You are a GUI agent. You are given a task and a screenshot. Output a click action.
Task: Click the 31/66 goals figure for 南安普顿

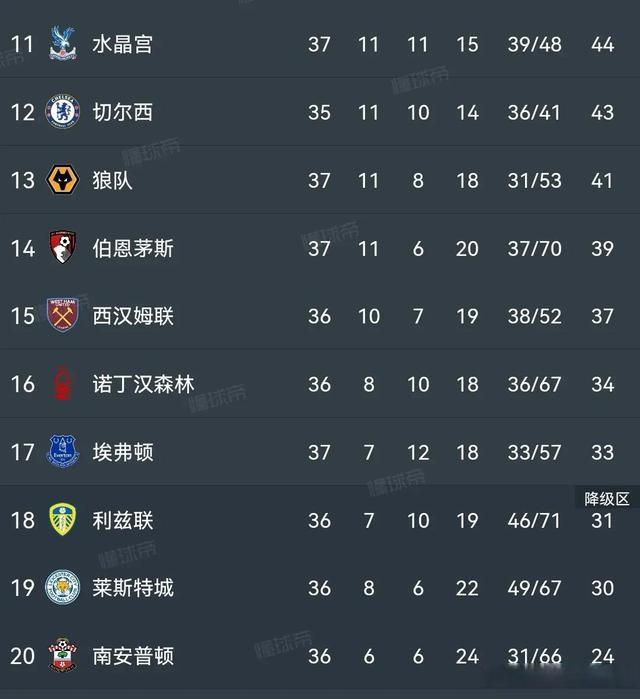click(534, 656)
